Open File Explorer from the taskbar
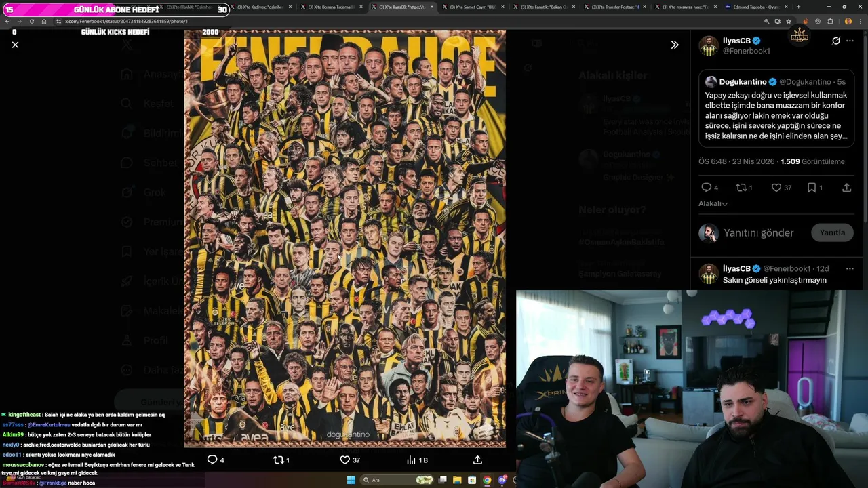The width and height of the screenshot is (868, 488). click(x=458, y=480)
